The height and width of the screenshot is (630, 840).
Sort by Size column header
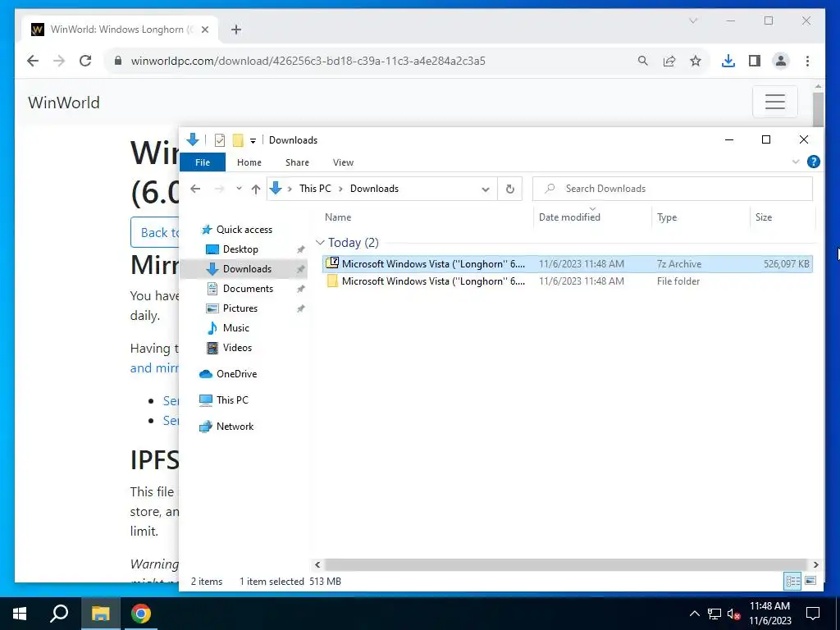[764, 217]
